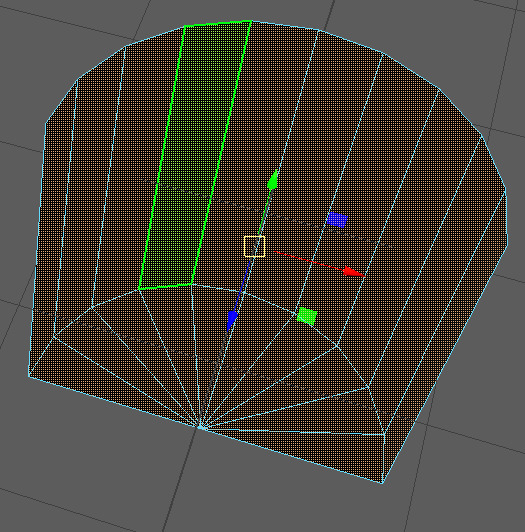
Task: Click the green Y-axis move arrow
Action: click(273, 179)
